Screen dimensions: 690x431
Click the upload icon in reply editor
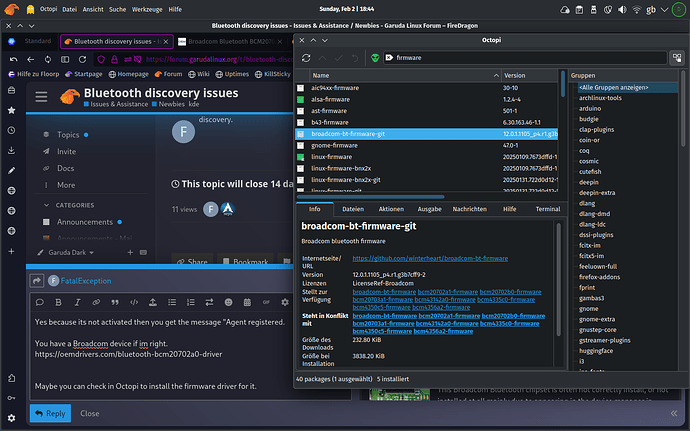[153, 302]
